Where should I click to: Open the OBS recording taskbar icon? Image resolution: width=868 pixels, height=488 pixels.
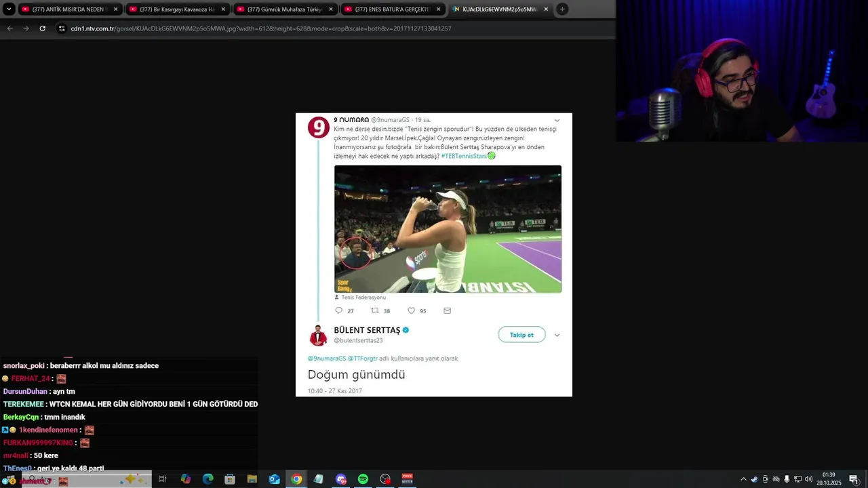(386, 479)
